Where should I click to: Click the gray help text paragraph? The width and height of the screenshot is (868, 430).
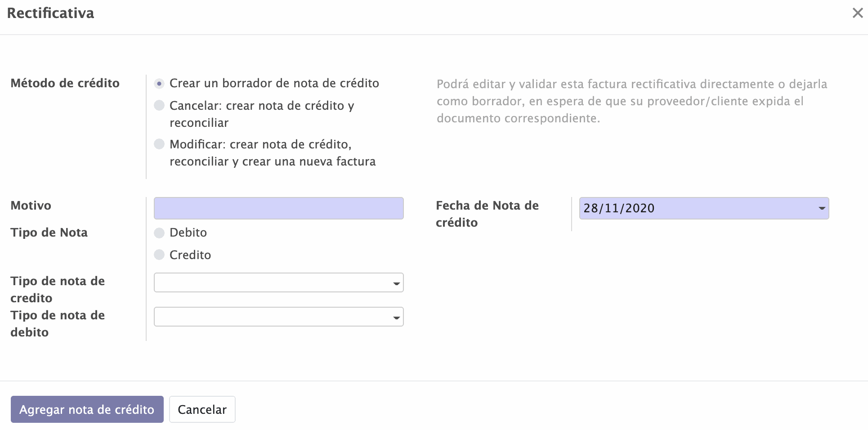pos(631,101)
